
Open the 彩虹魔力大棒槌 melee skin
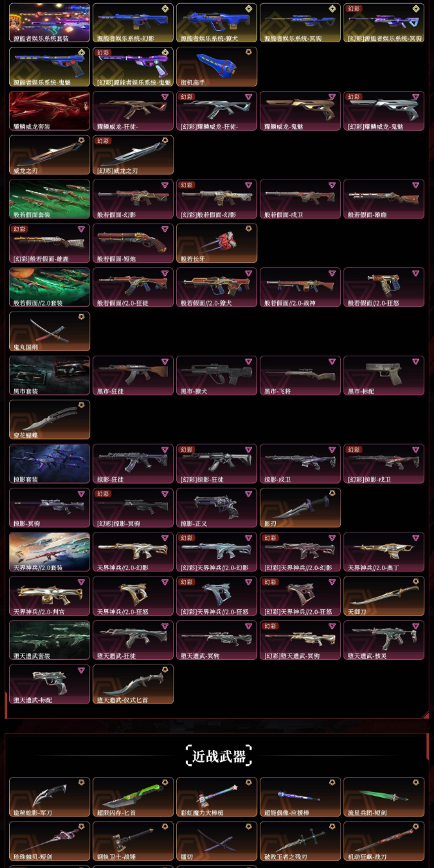[217, 797]
